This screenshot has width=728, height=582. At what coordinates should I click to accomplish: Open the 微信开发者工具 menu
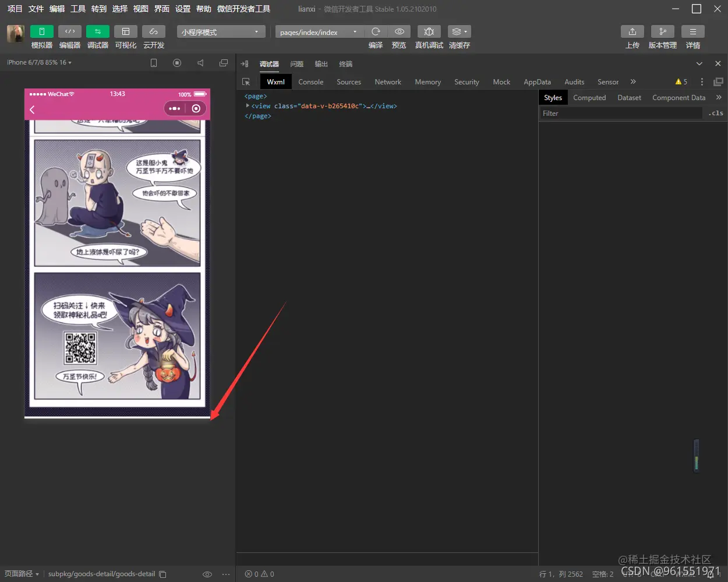(243, 9)
